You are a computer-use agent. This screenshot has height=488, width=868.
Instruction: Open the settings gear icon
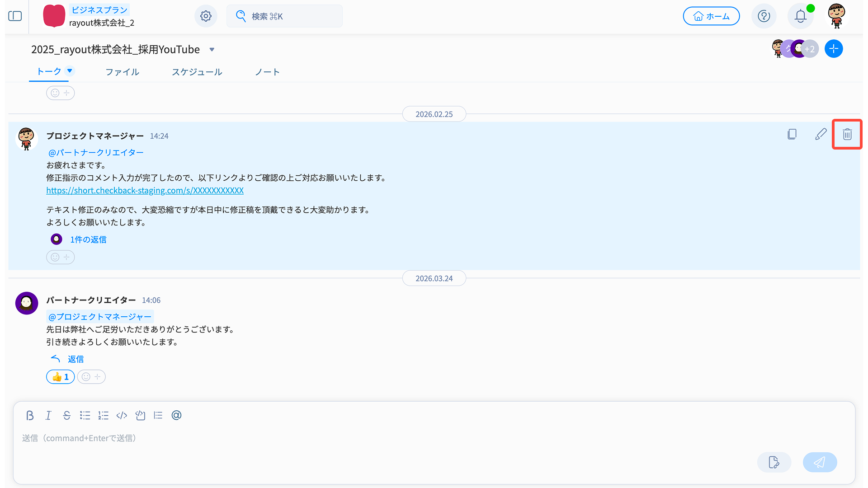(x=206, y=16)
